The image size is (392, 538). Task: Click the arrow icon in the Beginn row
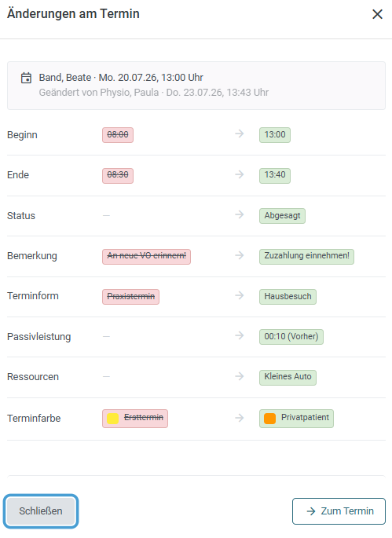[240, 134]
